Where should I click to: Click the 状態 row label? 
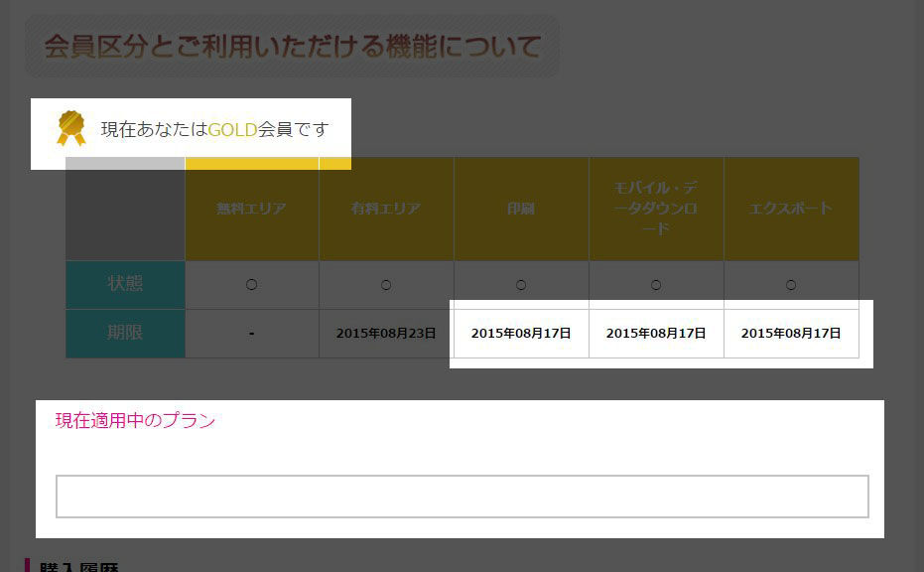coord(125,285)
